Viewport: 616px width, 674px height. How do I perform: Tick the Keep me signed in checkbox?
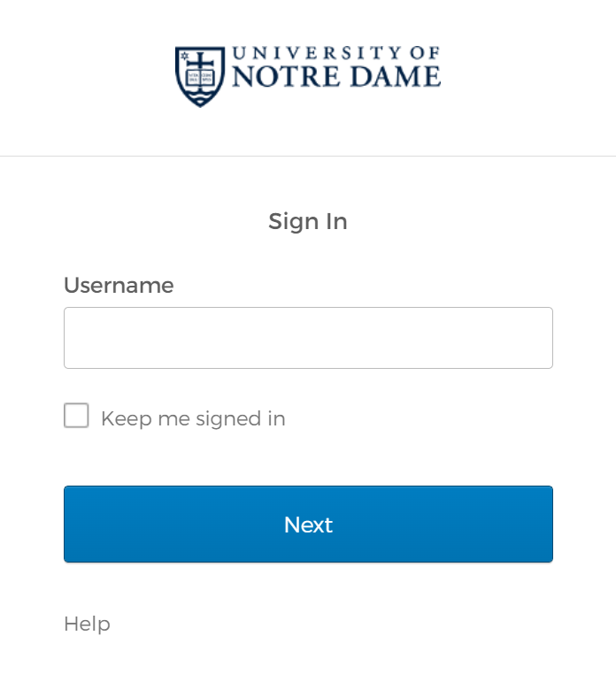76,416
